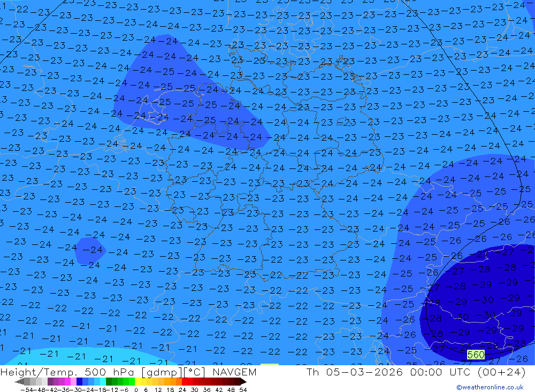Screen dimensions: 535x392
Task: Click the "Height/Temp." title text
Action: pyautogui.click(x=40, y=372)
